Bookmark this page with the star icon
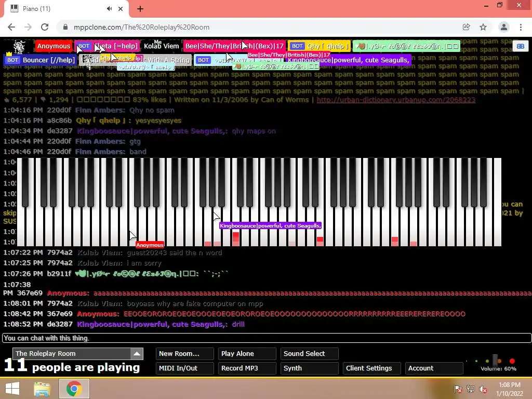 point(483,27)
